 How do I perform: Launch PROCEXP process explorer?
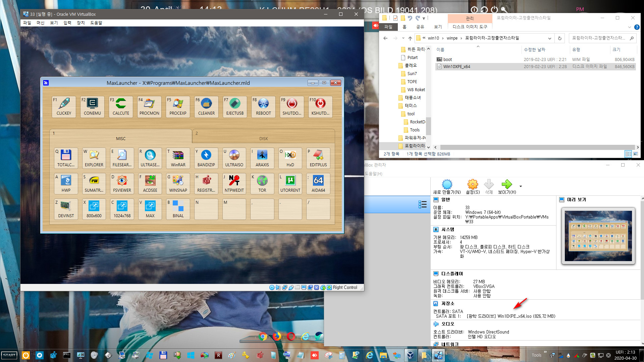178,107
